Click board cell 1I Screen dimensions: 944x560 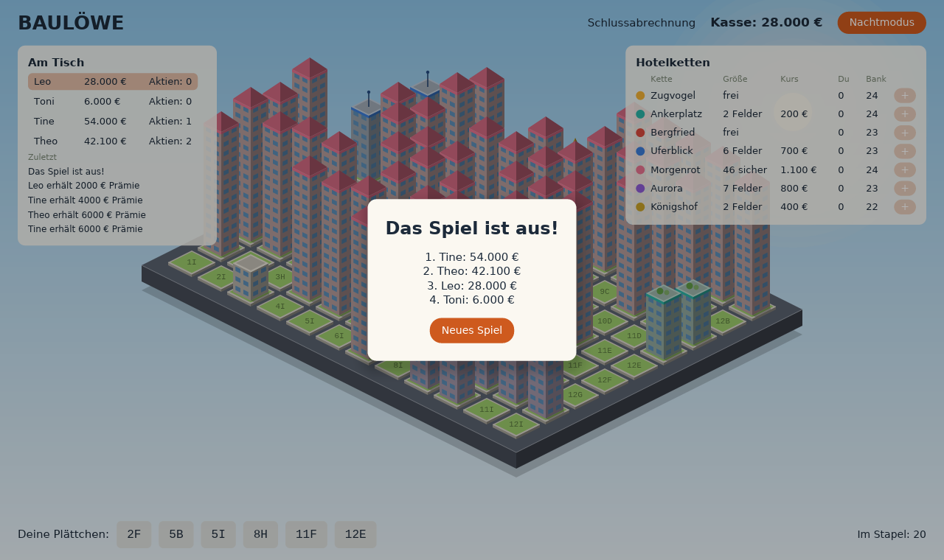pos(192,262)
